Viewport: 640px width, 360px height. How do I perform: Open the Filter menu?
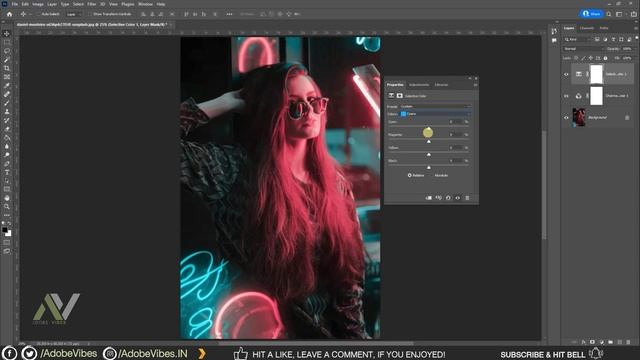[x=91, y=4]
